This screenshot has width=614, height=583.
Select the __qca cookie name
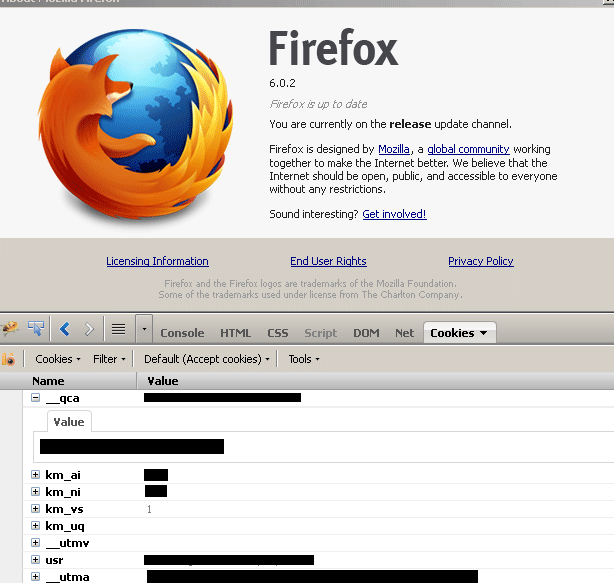click(63, 398)
